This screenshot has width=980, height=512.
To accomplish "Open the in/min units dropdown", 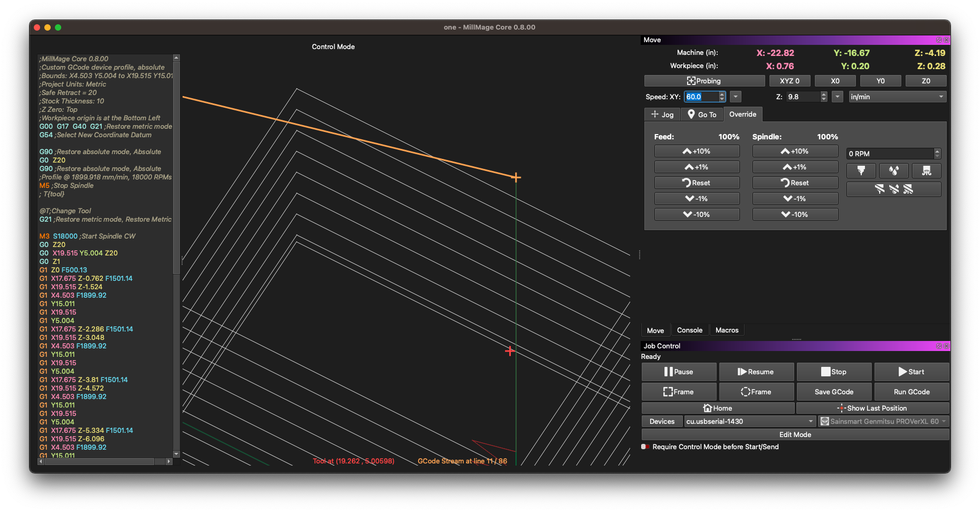I will 897,97.
